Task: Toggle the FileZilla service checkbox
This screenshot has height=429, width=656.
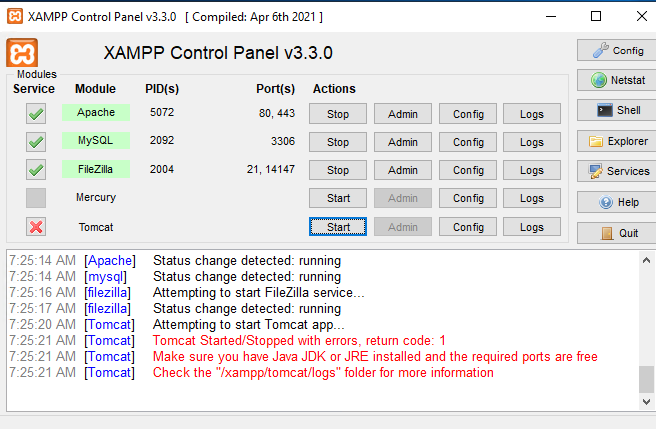Action: [x=36, y=170]
